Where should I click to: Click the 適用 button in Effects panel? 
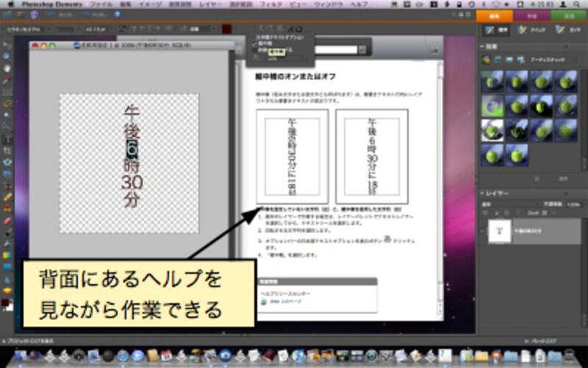coord(563,180)
